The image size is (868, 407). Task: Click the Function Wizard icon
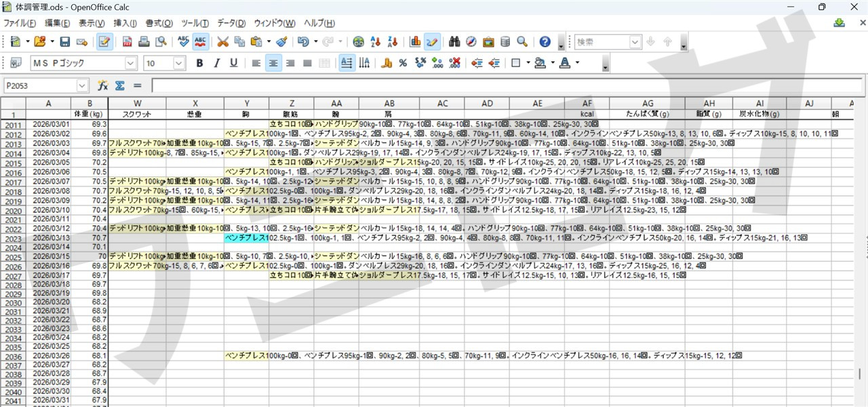103,85
